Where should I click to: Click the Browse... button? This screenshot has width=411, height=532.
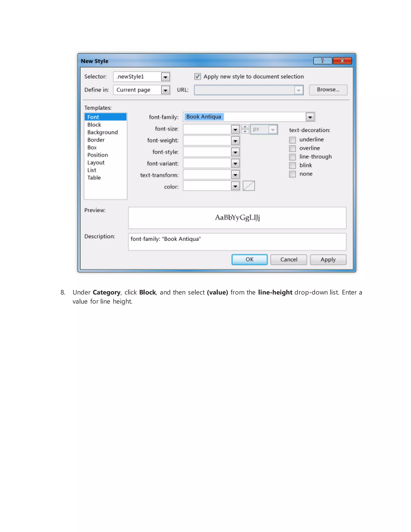[x=328, y=90]
